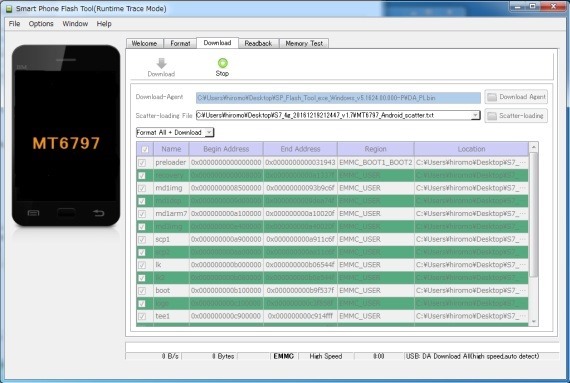The width and height of the screenshot is (570, 383).
Task: Toggle the md1img row checkbox
Action: tap(142, 188)
